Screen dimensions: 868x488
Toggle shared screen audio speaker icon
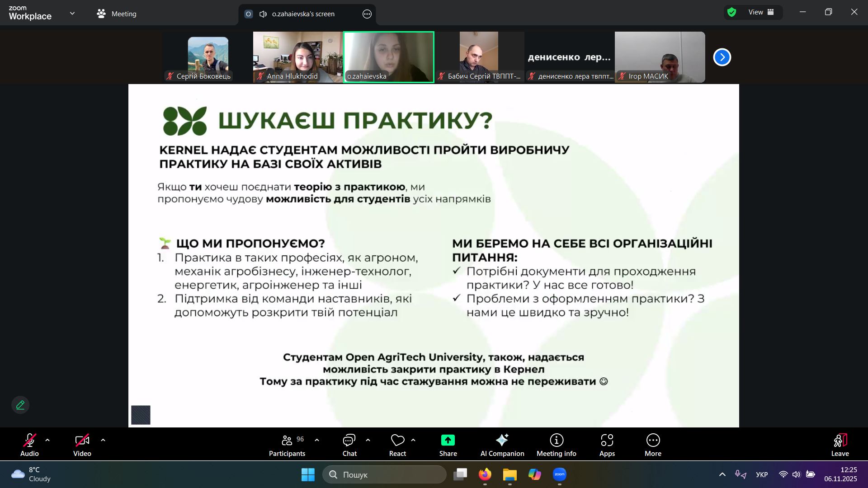(x=263, y=14)
